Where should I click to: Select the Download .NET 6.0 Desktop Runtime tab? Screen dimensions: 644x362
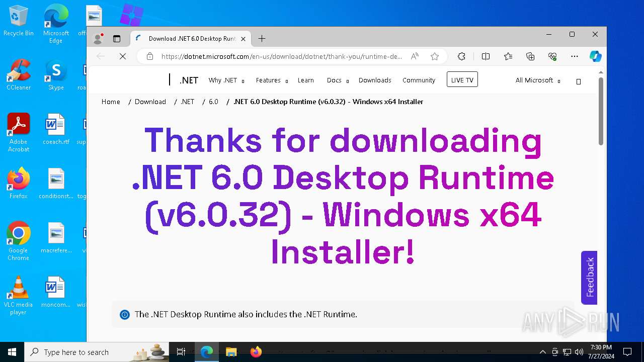click(192, 39)
